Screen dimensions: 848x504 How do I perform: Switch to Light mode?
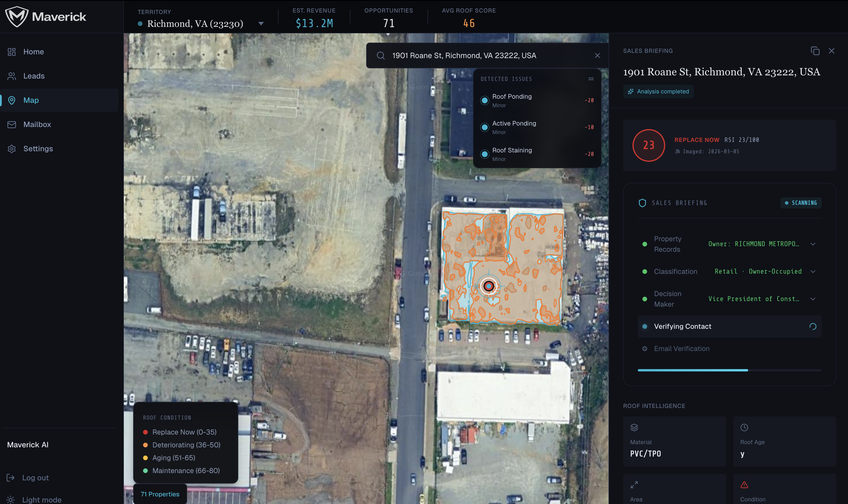[34, 499]
